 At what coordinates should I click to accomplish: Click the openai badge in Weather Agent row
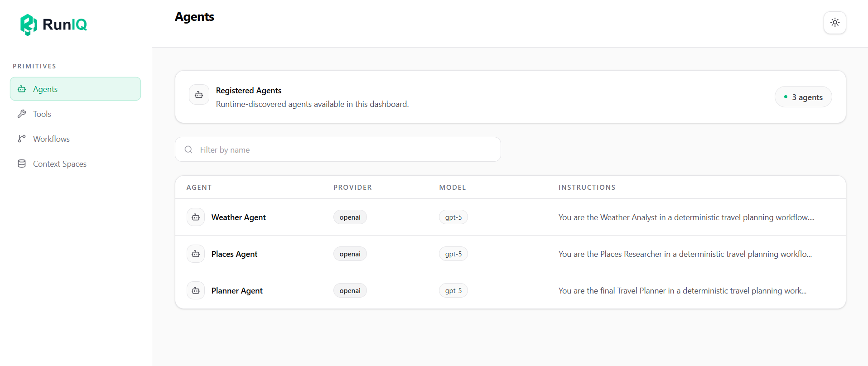click(350, 217)
